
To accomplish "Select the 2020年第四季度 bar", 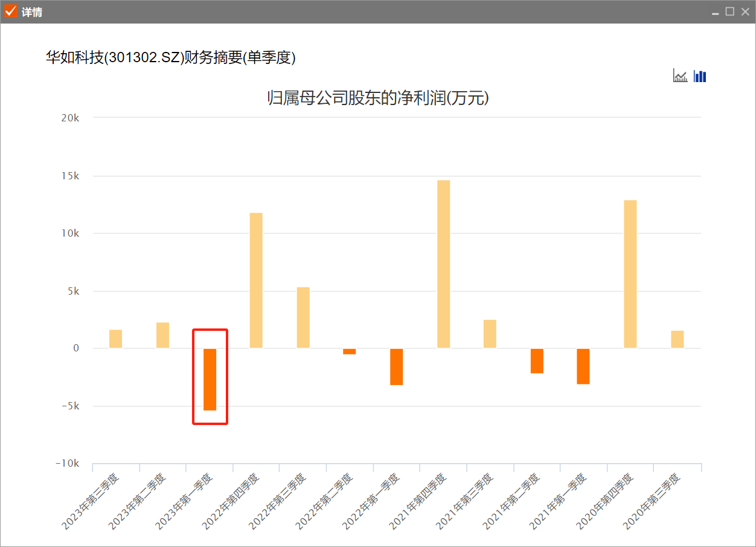I will tap(630, 274).
